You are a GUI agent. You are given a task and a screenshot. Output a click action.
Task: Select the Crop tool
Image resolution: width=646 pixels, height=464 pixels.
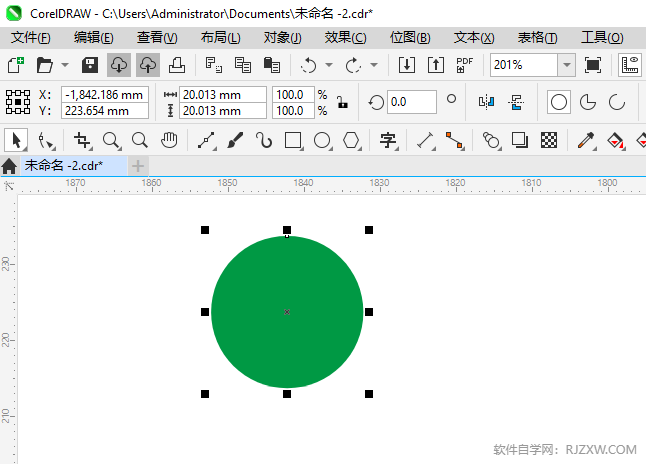pos(82,141)
